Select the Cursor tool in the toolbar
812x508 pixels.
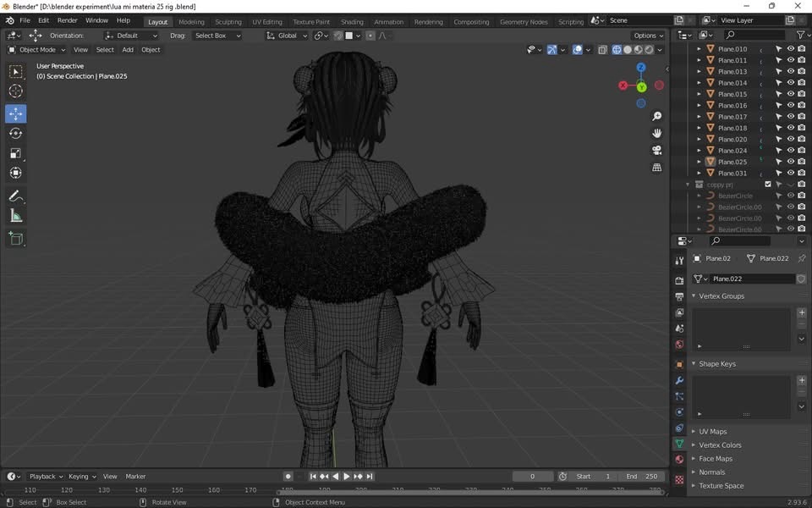click(x=16, y=91)
